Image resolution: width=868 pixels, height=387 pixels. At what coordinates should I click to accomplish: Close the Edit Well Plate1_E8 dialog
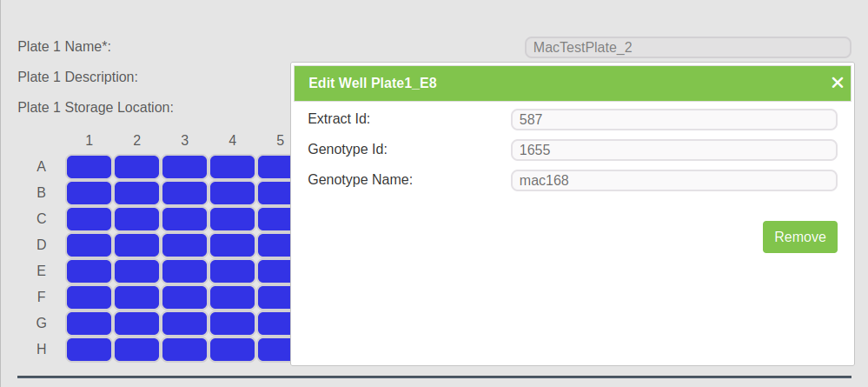[838, 83]
